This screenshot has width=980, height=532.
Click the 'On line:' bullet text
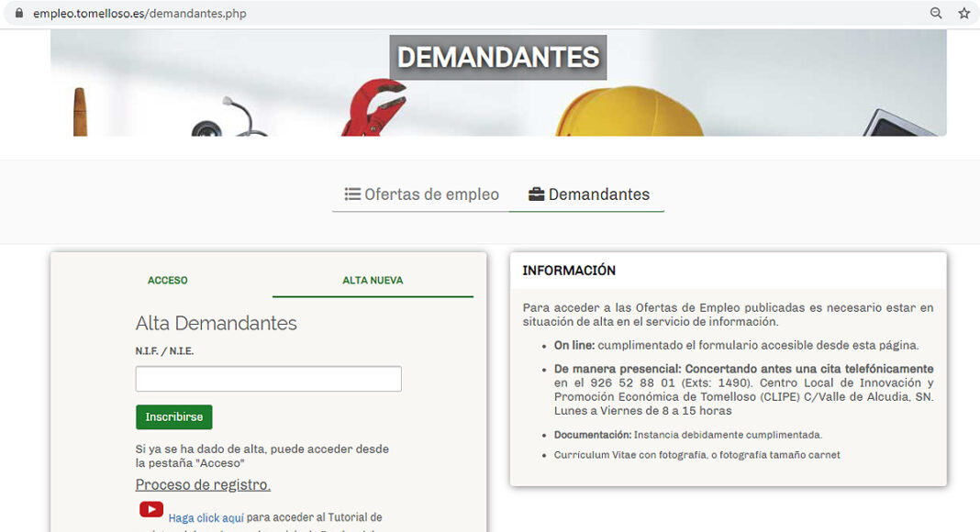[574, 346]
